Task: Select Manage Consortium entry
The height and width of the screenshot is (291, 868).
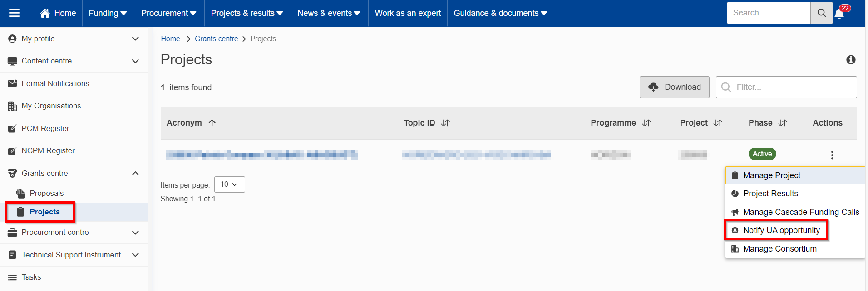Action: [x=794, y=249]
